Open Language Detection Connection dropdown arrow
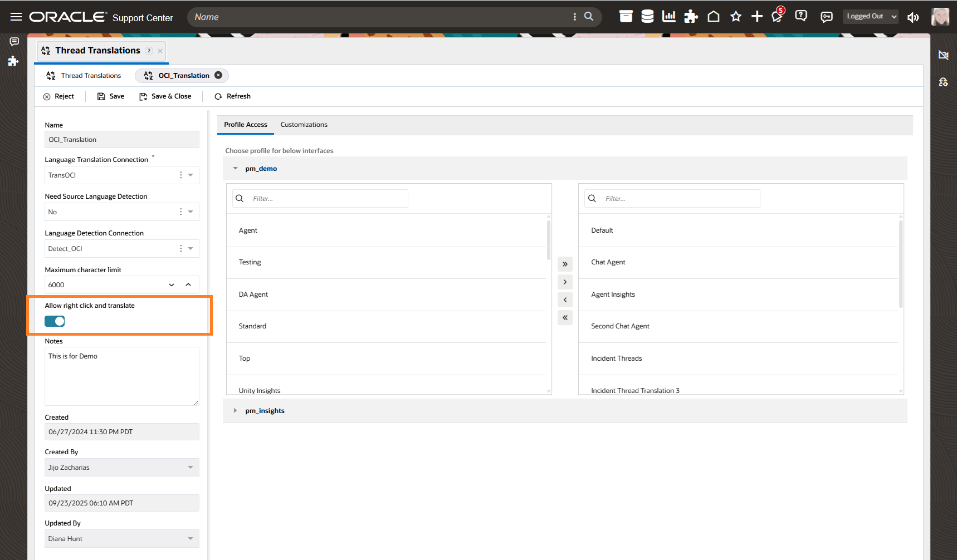Screen dimensions: 957x560 coord(191,248)
